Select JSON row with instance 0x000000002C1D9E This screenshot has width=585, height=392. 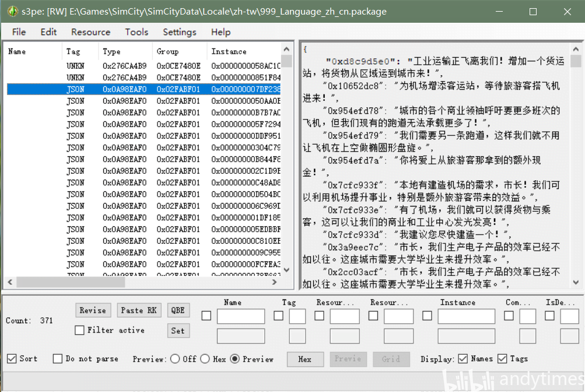click(x=143, y=171)
